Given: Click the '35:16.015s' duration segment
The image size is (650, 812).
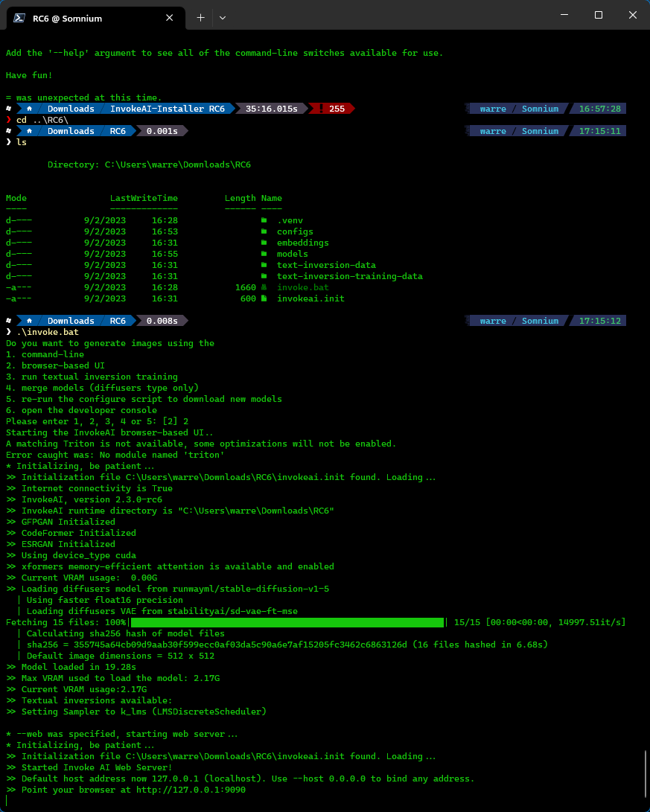Looking at the screenshot, I should (272, 109).
